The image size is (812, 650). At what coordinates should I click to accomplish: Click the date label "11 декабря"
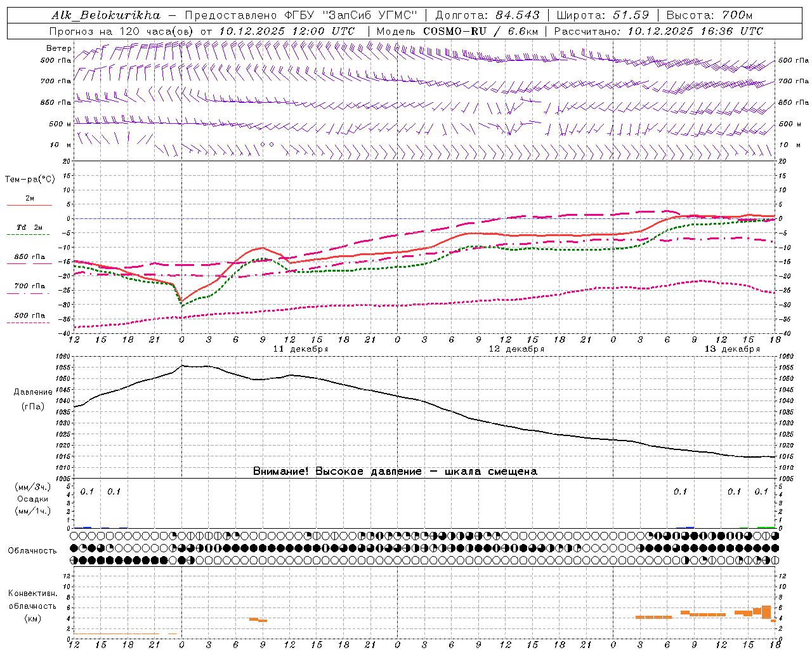[301, 349]
